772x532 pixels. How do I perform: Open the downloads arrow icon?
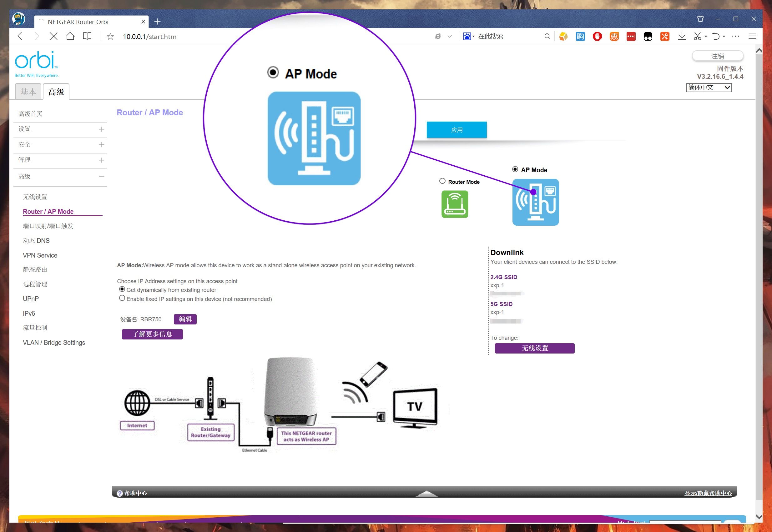point(682,36)
